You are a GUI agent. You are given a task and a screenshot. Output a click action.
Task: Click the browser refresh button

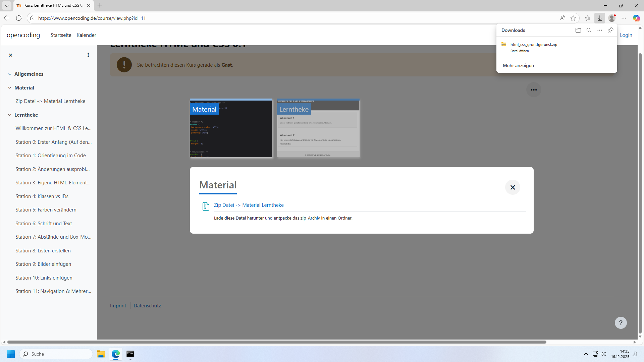coord(19,18)
